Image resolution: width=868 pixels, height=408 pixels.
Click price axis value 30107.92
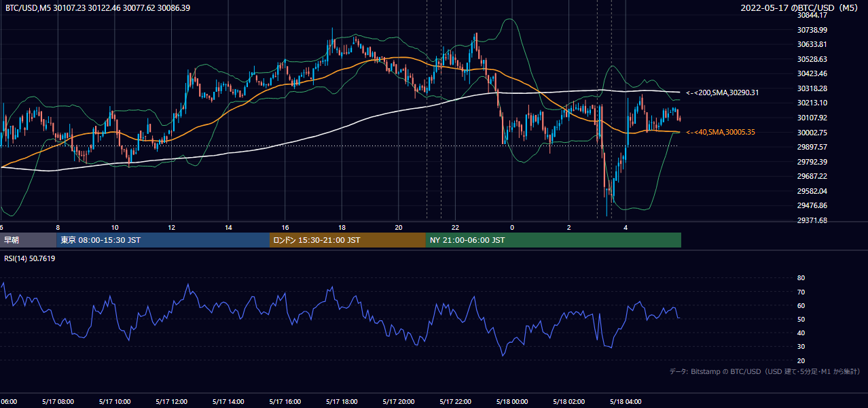tap(812, 118)
